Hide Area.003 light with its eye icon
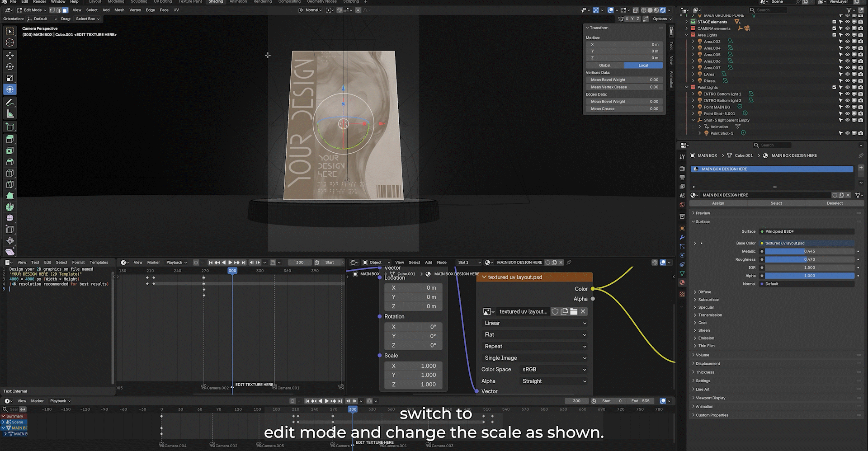The width and height of the screenshot is (868, 451). (x=847, y=42)
